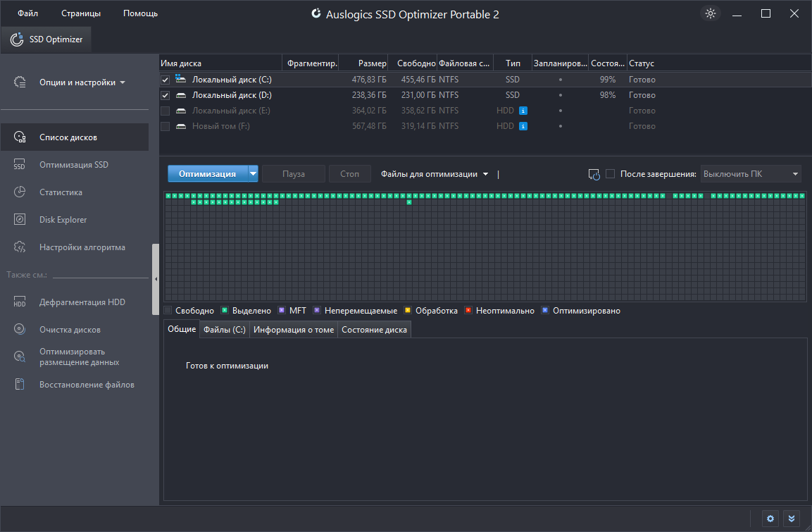The height and width of the screenshot is (532, 812).
Task: Click the Options and settings gear icon
Action: pyautogui.click(x=20, y=82)
